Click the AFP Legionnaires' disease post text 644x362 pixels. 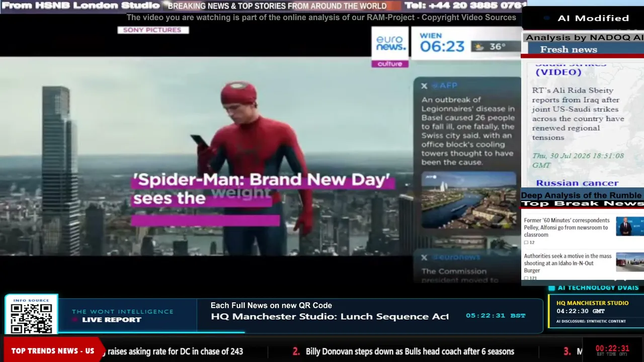468,131
